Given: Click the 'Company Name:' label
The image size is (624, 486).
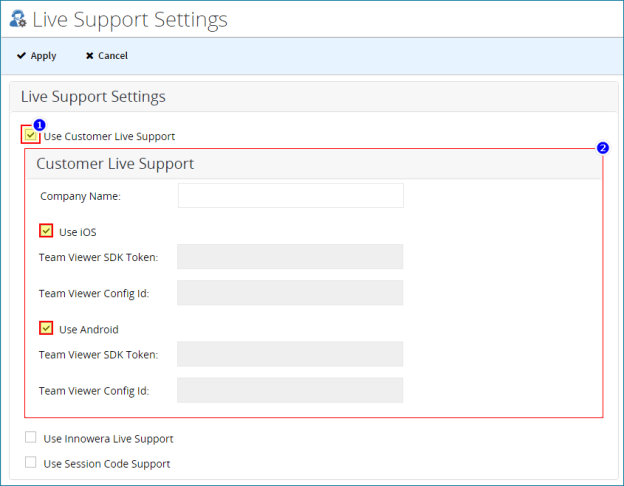Looking at the screenshot, I should pyautogui.click(x=80, y=196).
